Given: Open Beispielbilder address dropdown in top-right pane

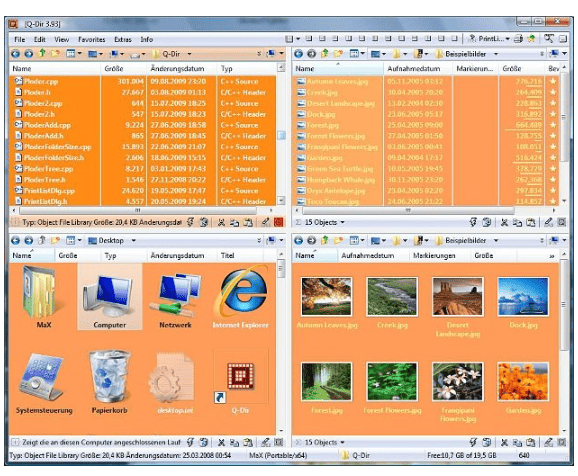Looking at the screenshot, I should click(496, 54).
